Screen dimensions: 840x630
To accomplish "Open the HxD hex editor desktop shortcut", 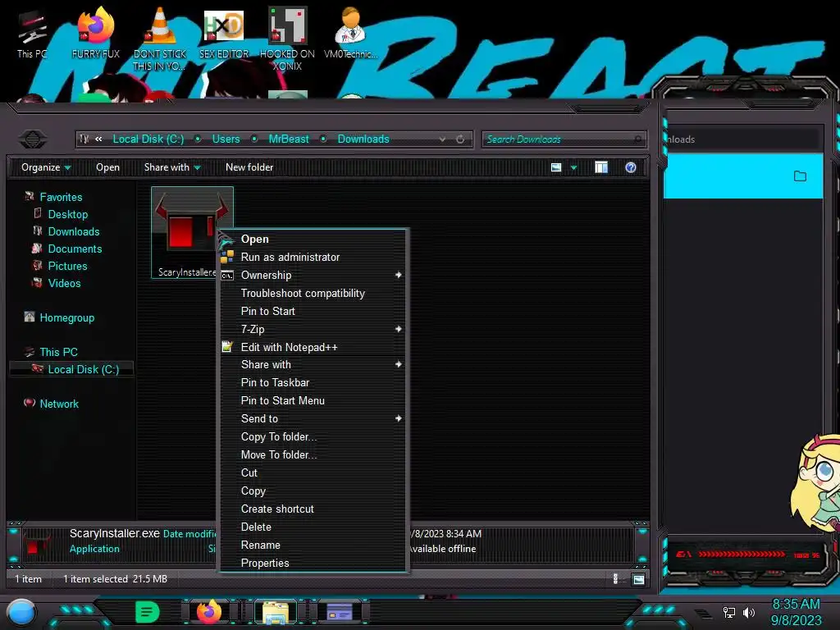I will click(224, 34).
